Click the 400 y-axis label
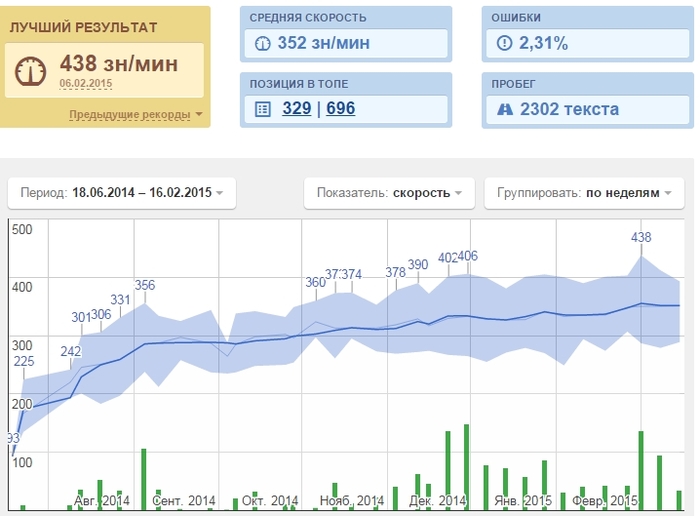 22,287
